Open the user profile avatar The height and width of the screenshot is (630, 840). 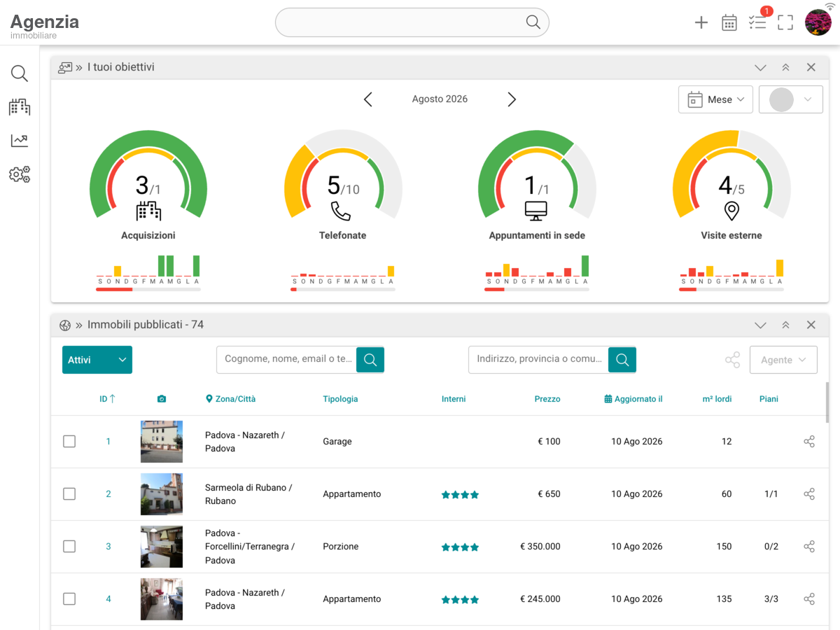pos(818,22)
